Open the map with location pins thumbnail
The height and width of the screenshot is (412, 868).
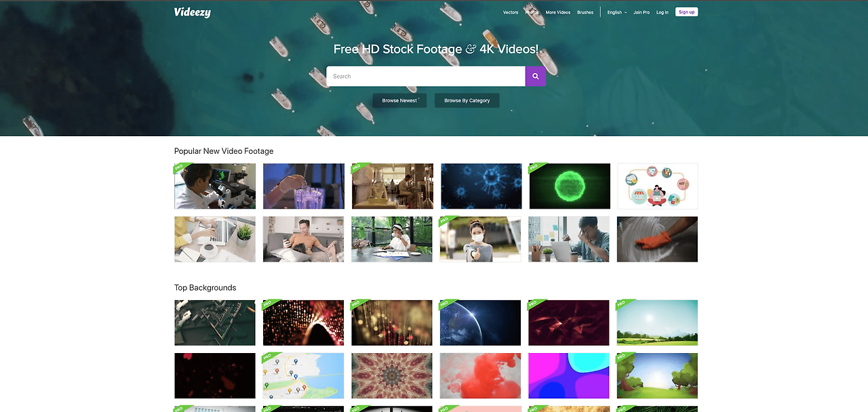(304, 375)
